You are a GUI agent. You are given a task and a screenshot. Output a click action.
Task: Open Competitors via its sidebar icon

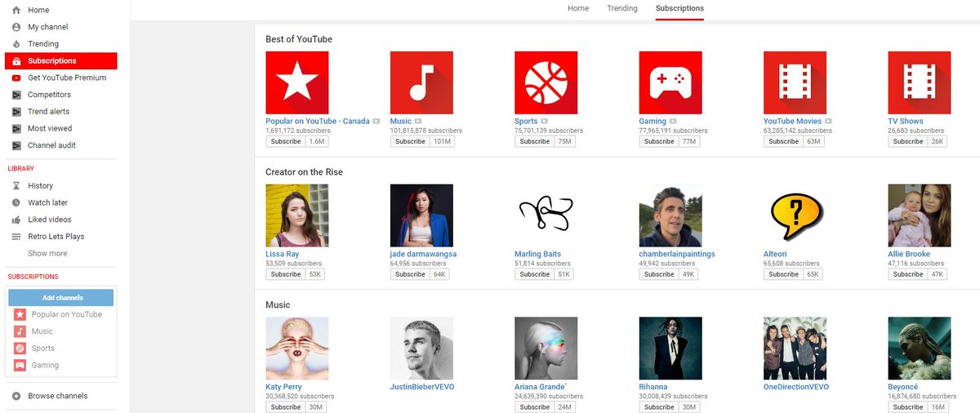click(16, 95)
